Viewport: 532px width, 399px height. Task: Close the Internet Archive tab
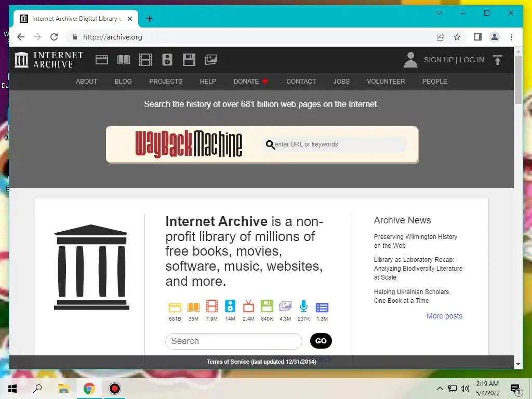(x=129, y=19)
